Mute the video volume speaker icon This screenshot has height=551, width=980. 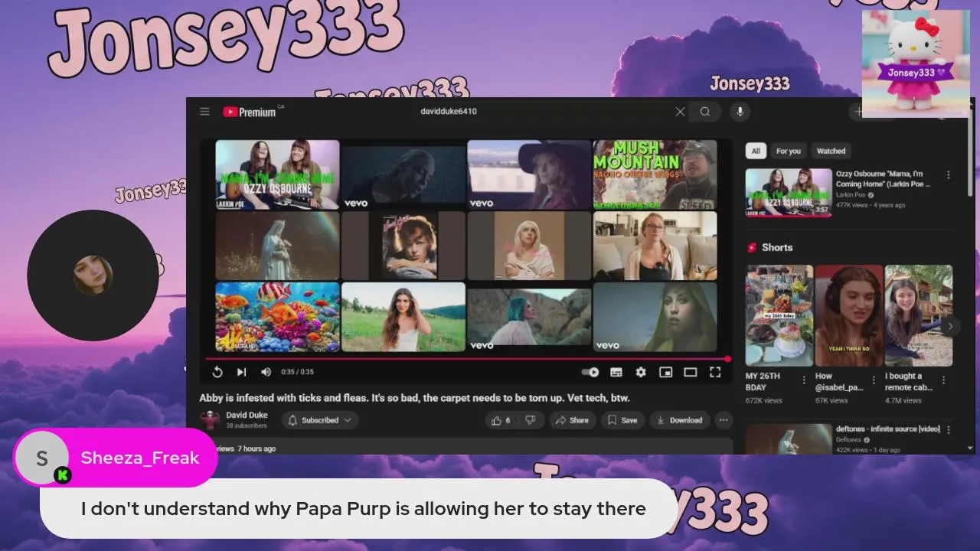pyautogui.click(x=266, y=372)
